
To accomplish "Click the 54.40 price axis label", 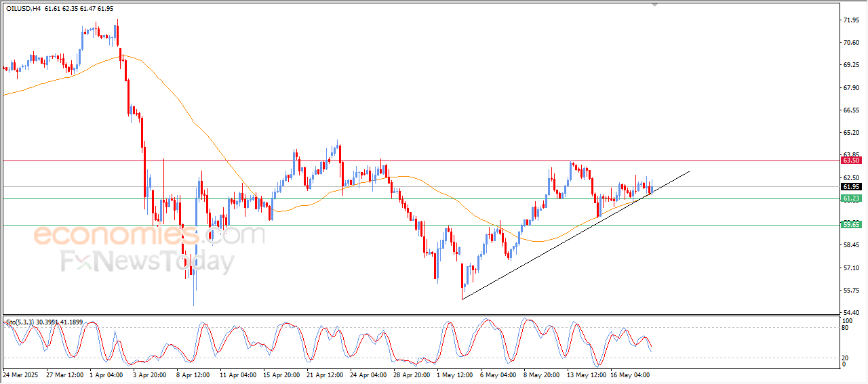I will (851, 313).
